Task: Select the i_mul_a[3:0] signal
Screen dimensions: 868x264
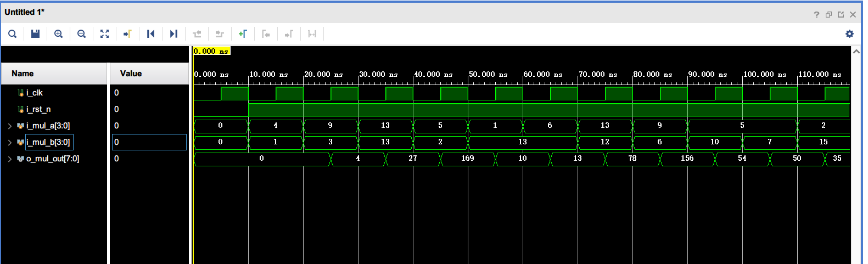Action: [48, 126]
